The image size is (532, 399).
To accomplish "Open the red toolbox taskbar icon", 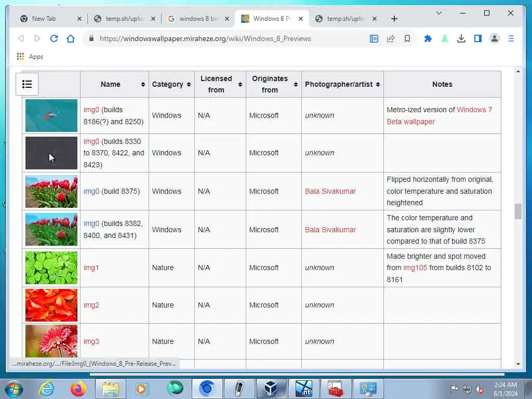I will [x=336, y=389].
